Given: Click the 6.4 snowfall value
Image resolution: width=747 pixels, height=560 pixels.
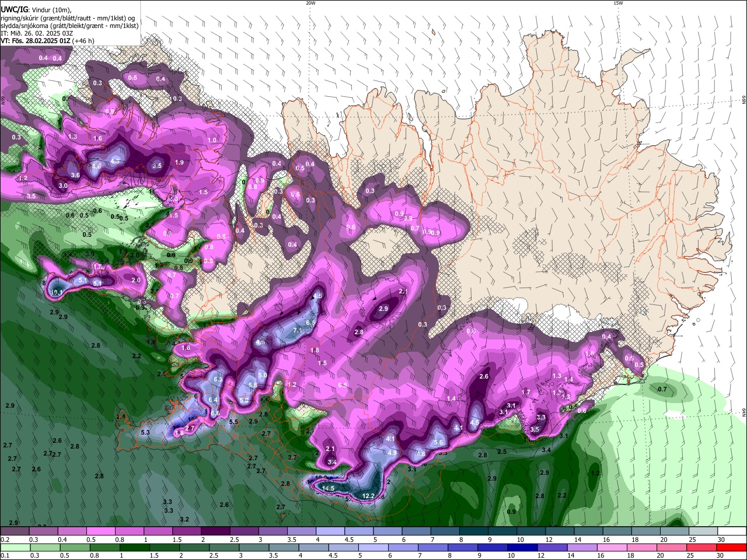Looking at the screenshot, I should pos(213,400).
